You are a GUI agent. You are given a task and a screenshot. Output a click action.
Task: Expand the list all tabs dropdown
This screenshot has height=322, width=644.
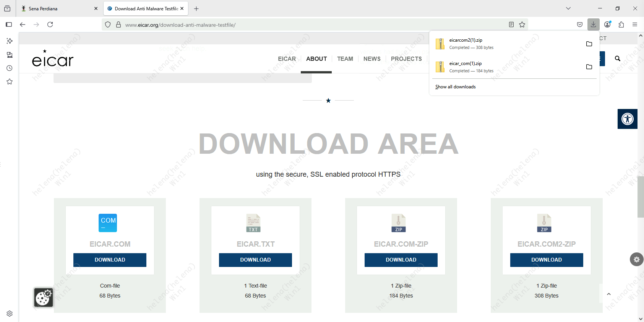(x=568, y=8)
